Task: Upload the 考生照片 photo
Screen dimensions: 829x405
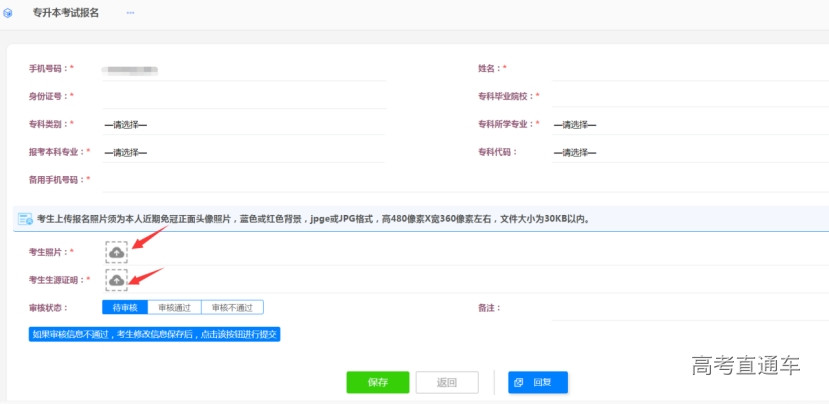Action: [117, 253]
